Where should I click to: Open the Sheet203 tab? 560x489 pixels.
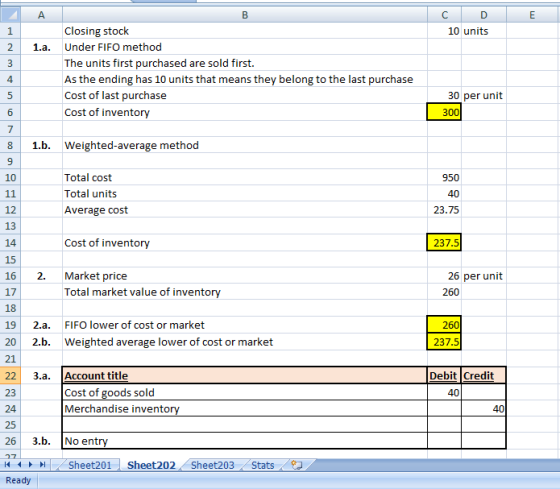click(212, 465)
